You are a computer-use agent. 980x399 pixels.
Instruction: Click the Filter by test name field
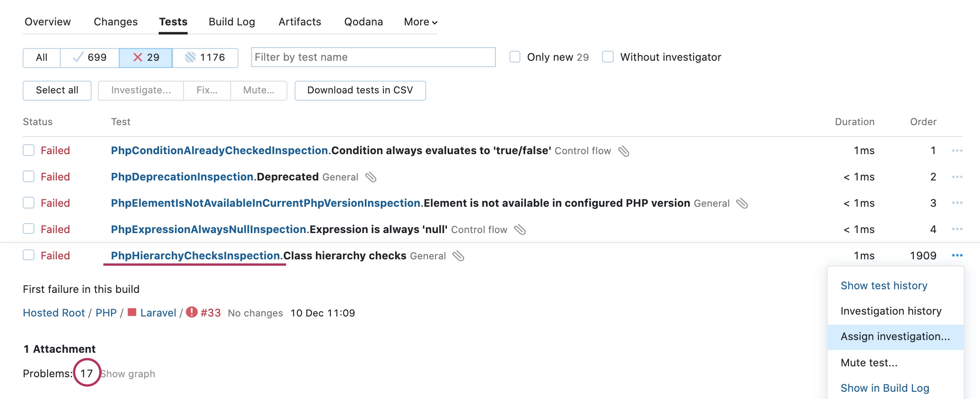coord(373,57)
